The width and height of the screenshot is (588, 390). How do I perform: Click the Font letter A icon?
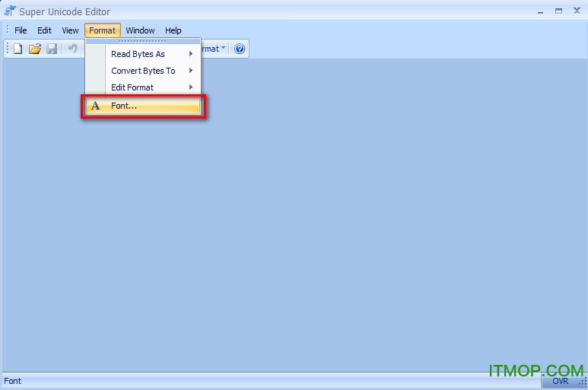[x=96, y=106]
